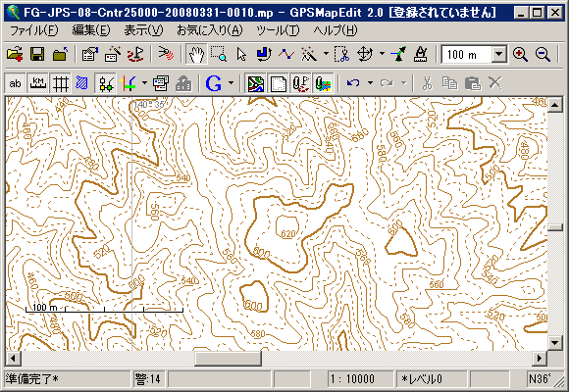Toggle the ab labels display button
The height and width of the screenshot is (392, 569).
pos(15,83)
